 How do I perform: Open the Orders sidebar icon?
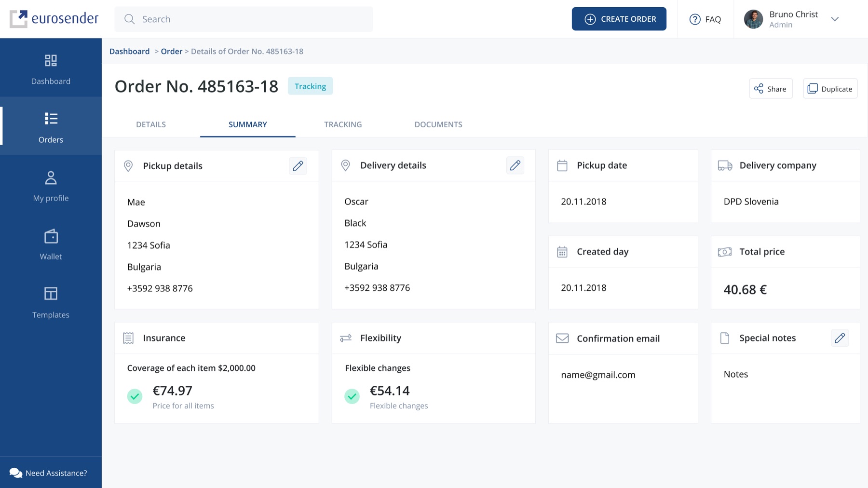click(51, 119)
